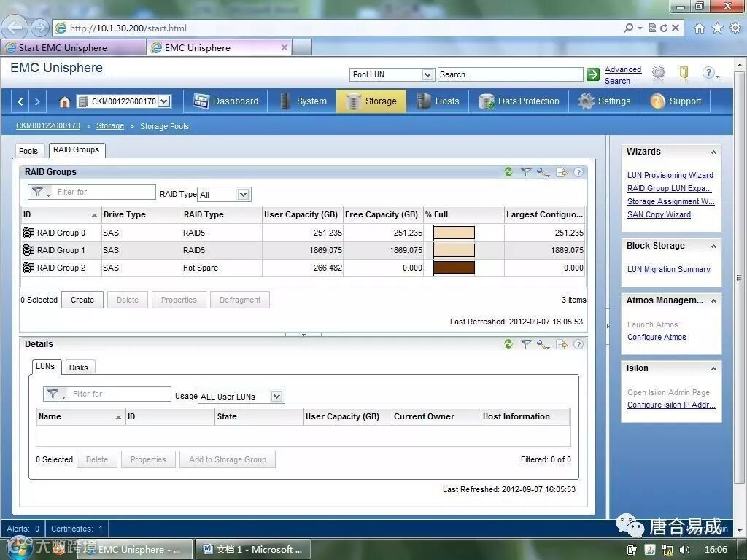This screenshot has height=560, width=747.
Task: Click the RAID Group 1 disk icon
Action: point(28,250)
